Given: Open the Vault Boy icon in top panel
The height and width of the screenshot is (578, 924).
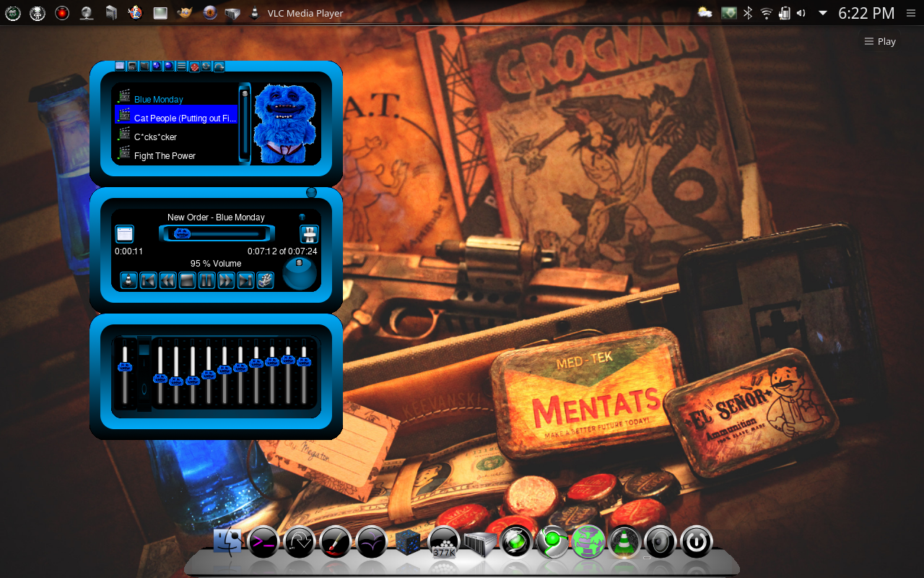Looking at the screenshot, I should point(134,13).
